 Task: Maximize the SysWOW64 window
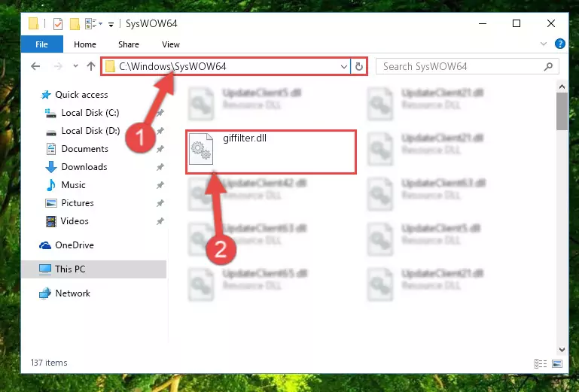point(517,23)
